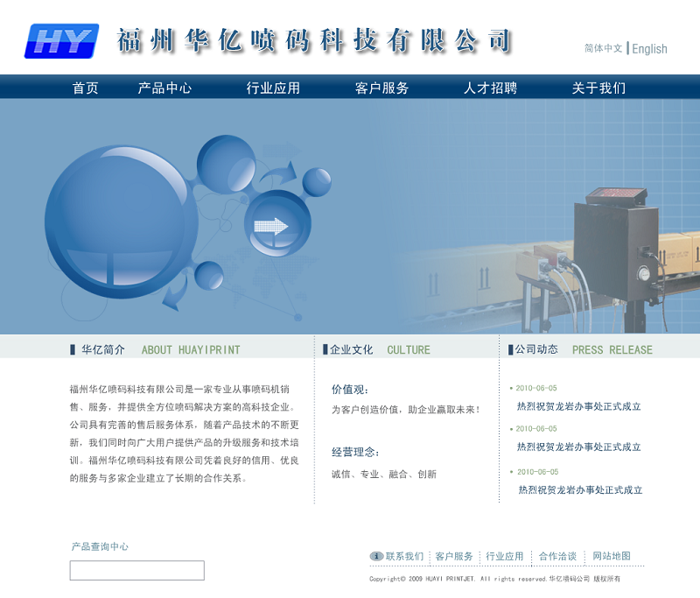
Task: Click the 福州华亿喷码科技有限公司 title
Action: (314, 40)
